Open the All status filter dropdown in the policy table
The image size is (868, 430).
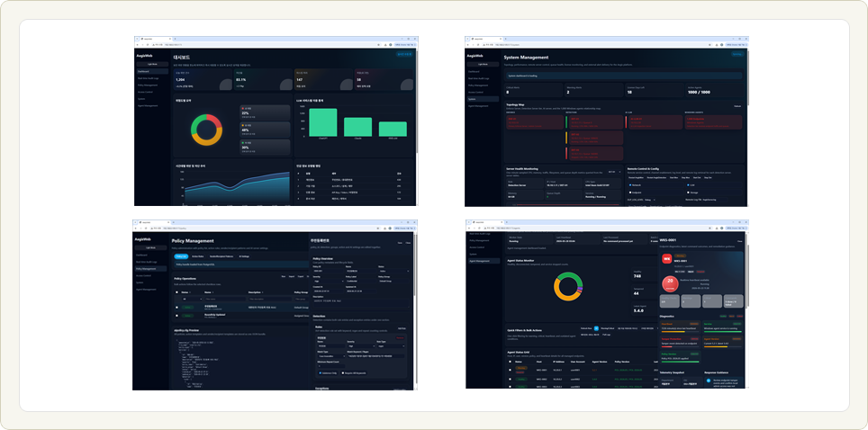pos(192,299)
